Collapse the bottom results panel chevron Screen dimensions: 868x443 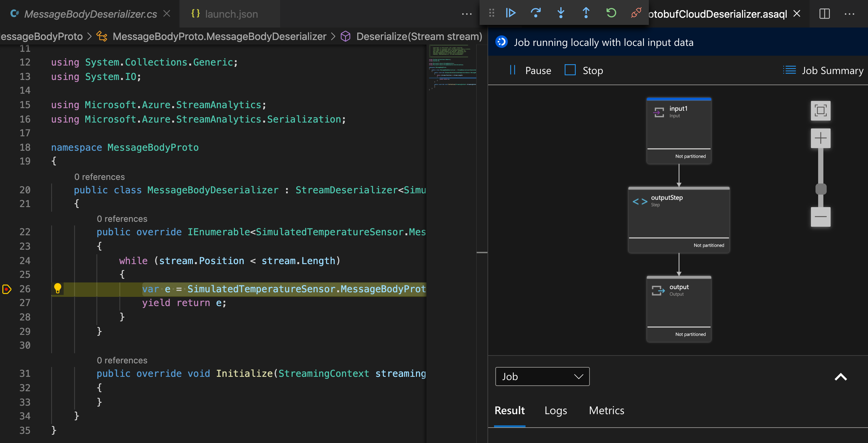coord(841,376)
